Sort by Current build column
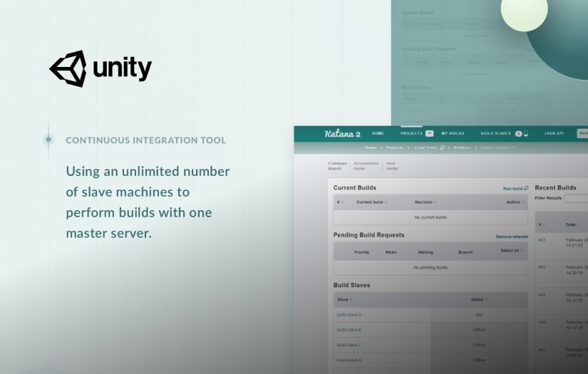588x374 pixels. pos(371,202)
